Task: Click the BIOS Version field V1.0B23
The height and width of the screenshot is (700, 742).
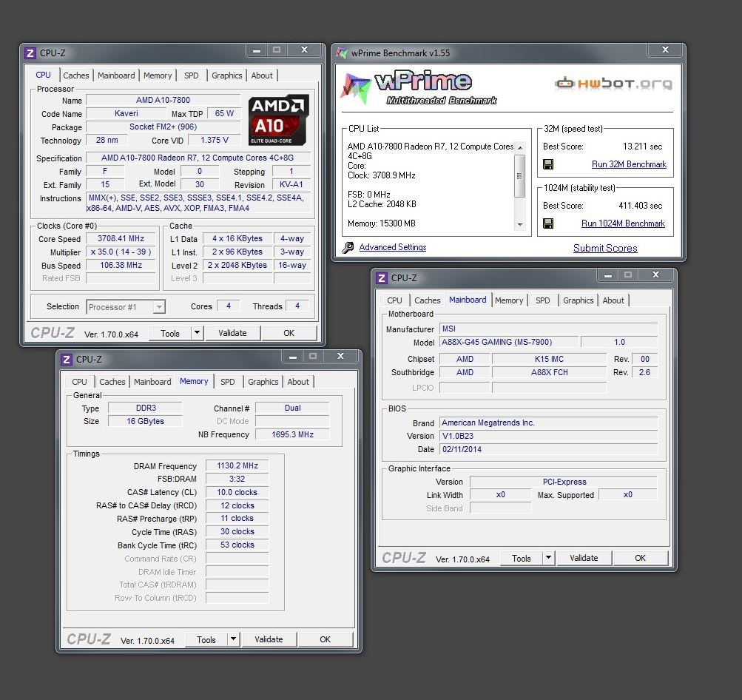Action: (549, 436)
